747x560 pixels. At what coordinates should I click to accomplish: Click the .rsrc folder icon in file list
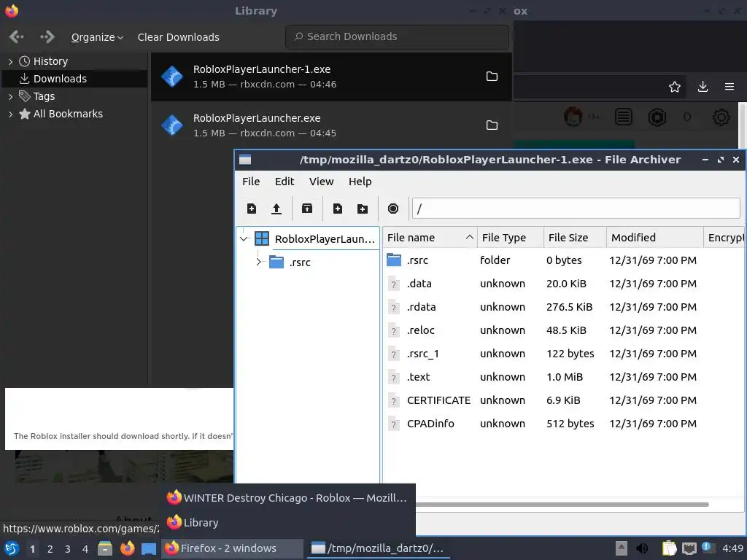394,260
